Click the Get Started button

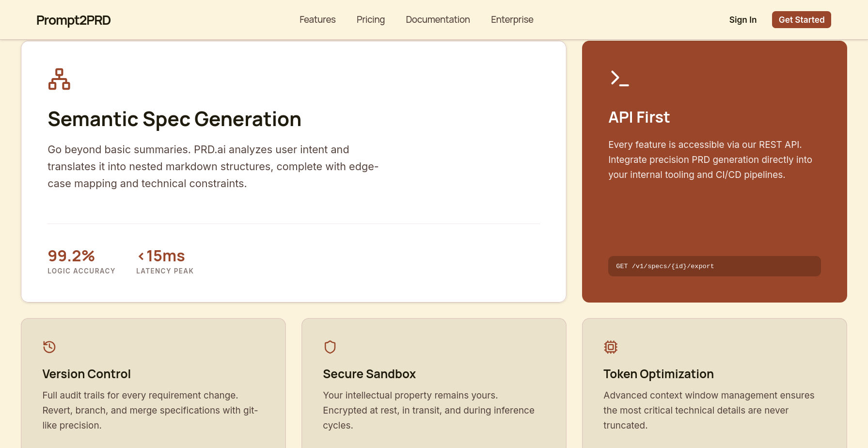(x=801, y=19)
